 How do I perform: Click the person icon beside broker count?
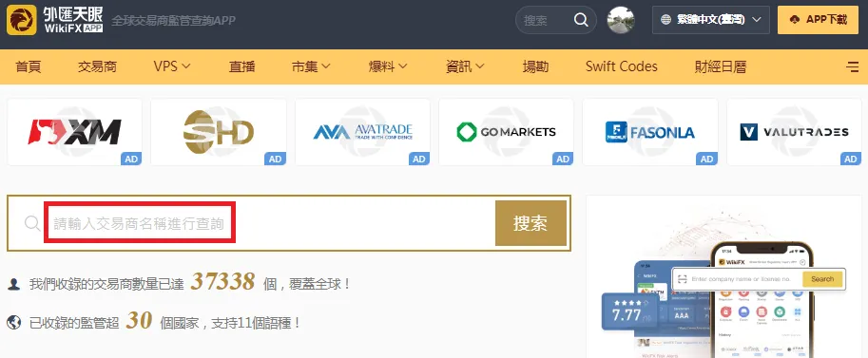point(14,285)
